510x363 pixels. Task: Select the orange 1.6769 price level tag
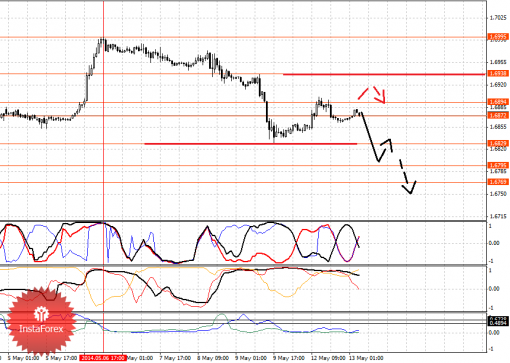[498, 182]
